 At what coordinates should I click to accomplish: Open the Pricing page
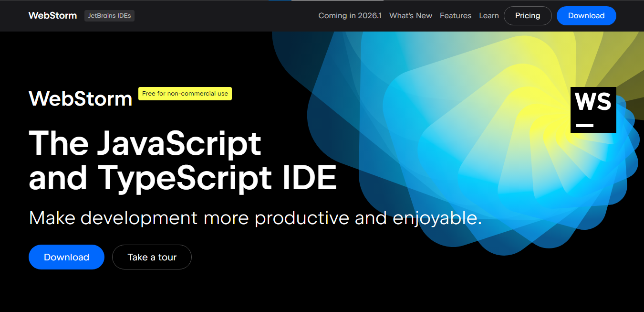point(528,16)
